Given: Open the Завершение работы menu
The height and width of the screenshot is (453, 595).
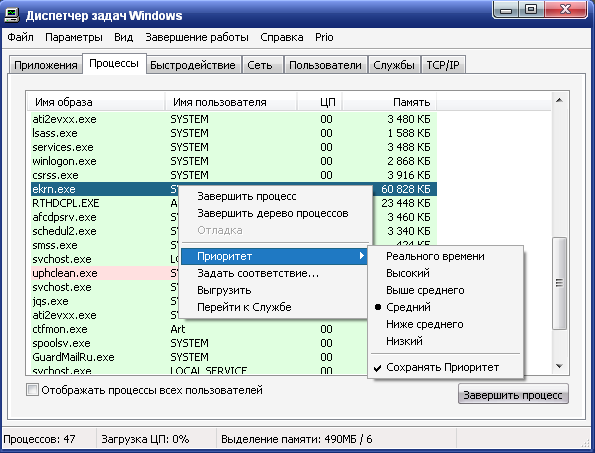Looking at the screenshot, I should click(197, 37).
